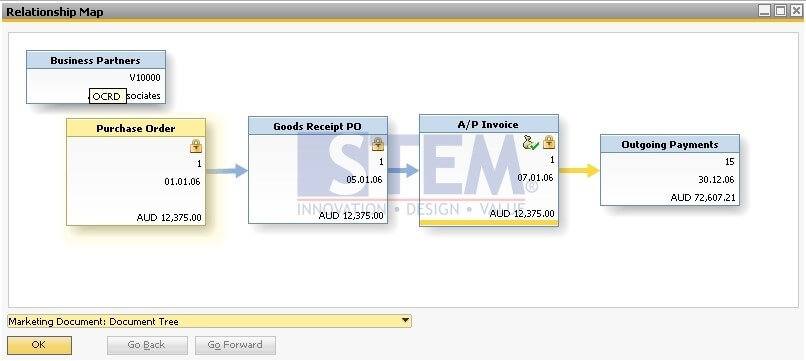The height and width of the screenshot is (361, 806).
Task: Click the Go Forward button
Action: pos(235,345)
